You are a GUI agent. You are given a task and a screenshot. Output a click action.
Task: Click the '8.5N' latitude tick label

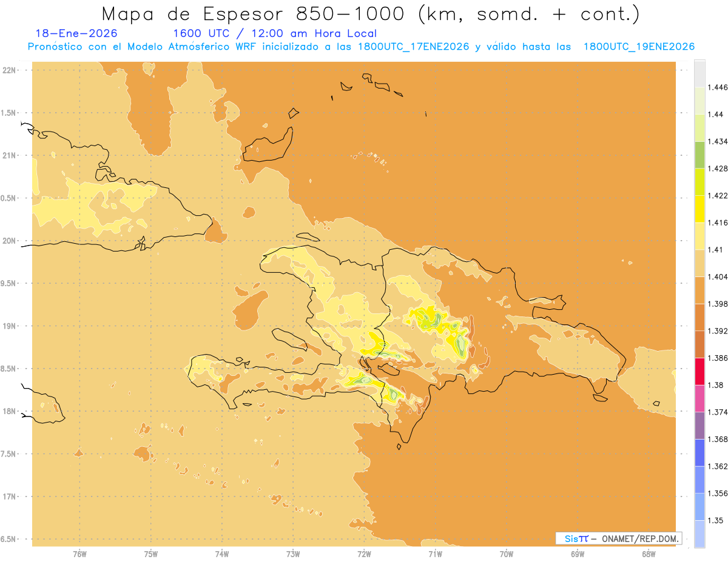[9, 369]
